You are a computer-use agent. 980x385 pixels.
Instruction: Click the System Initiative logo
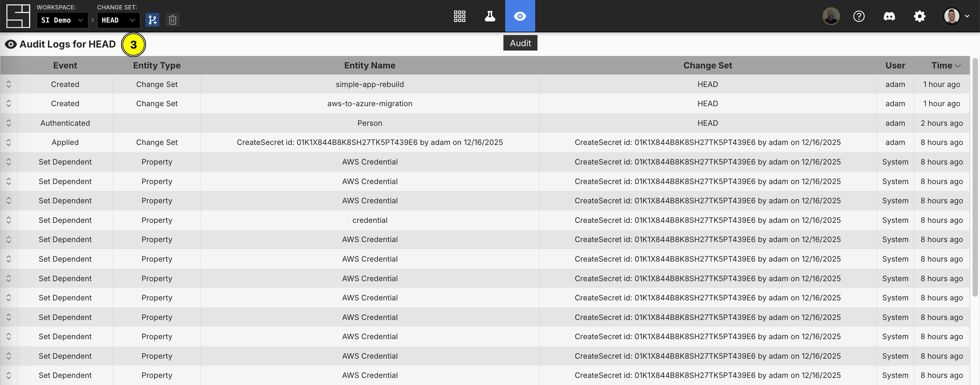pos(18,16)
